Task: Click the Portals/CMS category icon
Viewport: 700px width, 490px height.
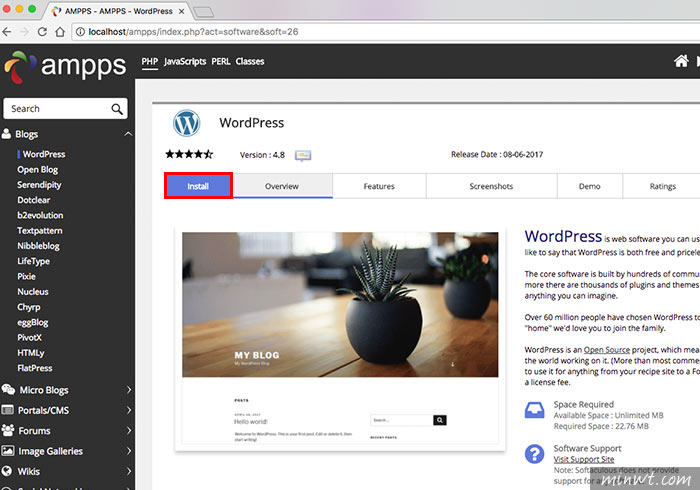Action: [7, 410]
